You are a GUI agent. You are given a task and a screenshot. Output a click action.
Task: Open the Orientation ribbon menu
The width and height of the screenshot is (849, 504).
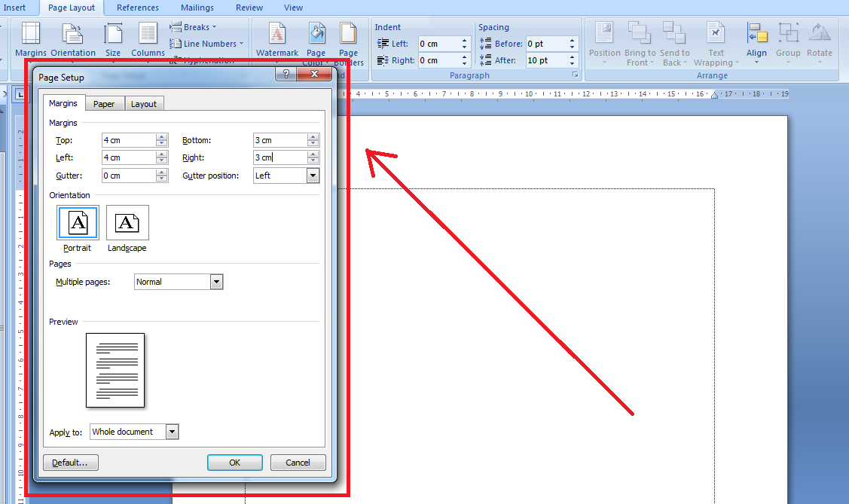pyautogui.click(x=73, y=39)
